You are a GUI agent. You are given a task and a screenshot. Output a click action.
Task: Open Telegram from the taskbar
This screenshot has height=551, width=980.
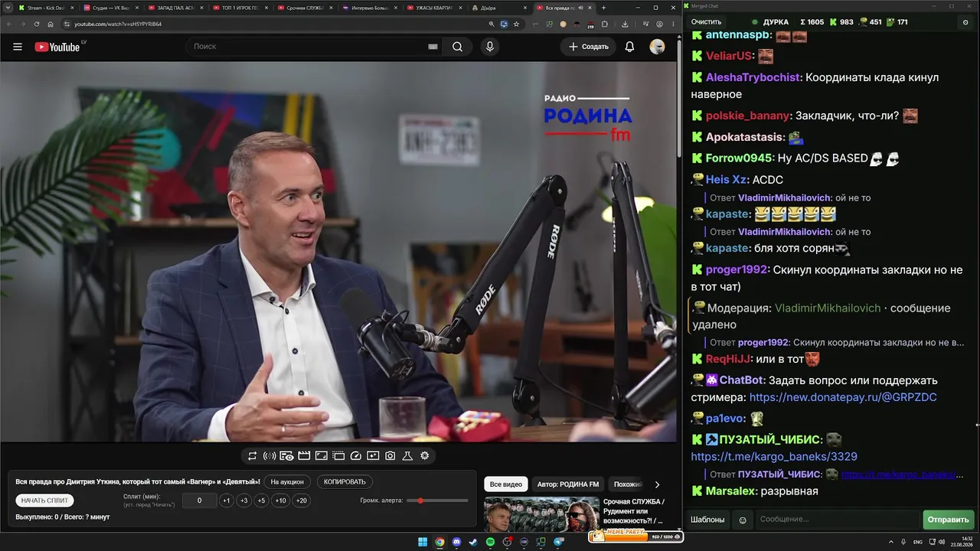pyautogui.click(x=558, y=543)
